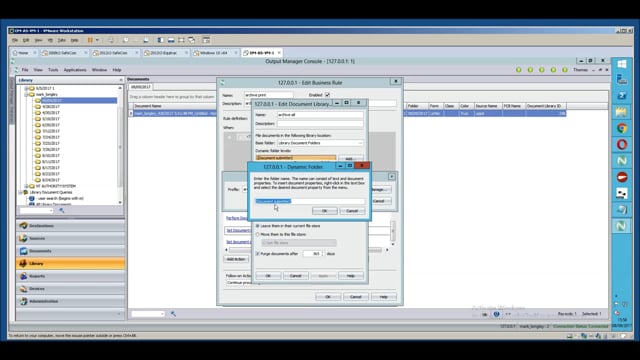Switch to the 2008r2 SafeCom VM tab
640x360 pixels.
point(62,53)
